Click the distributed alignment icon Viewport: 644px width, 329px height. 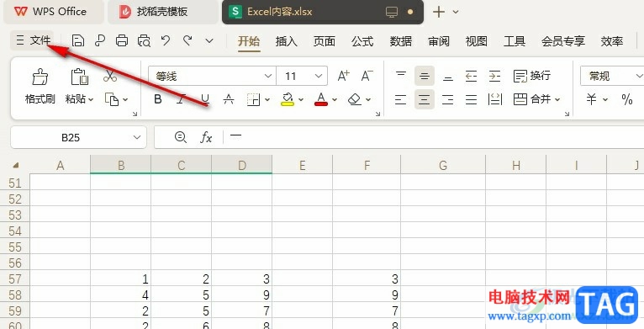[x=495, y=99]
